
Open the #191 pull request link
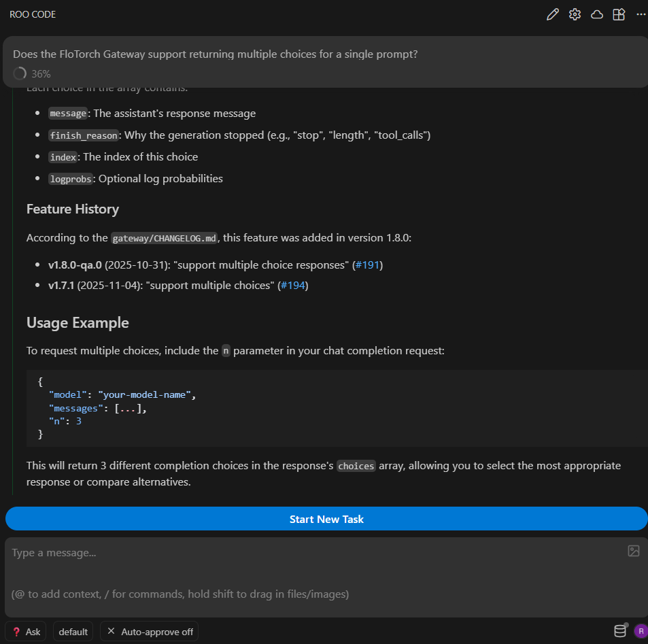368,265
